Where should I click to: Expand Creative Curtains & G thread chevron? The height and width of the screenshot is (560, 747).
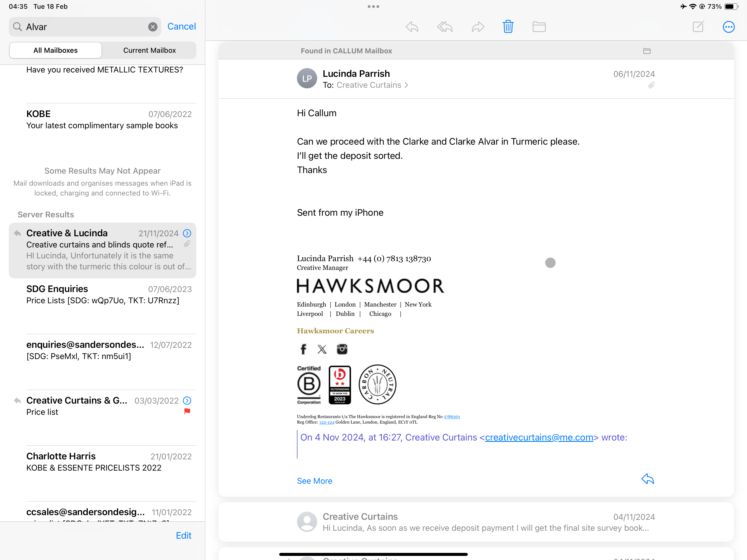tap(187, 401)
